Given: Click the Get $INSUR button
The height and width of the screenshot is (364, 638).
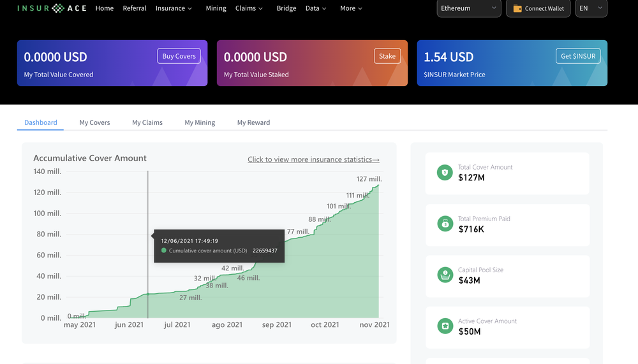Looking at the screenshot, I should (x=578, y=56).
